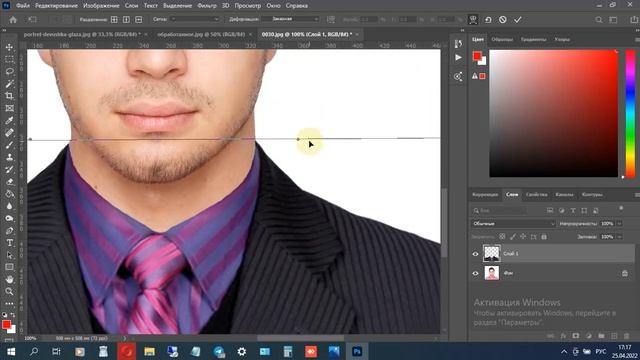Select the Move tool
The width and height of the screenshot is (640, 360).
click(x=9, y=47)
